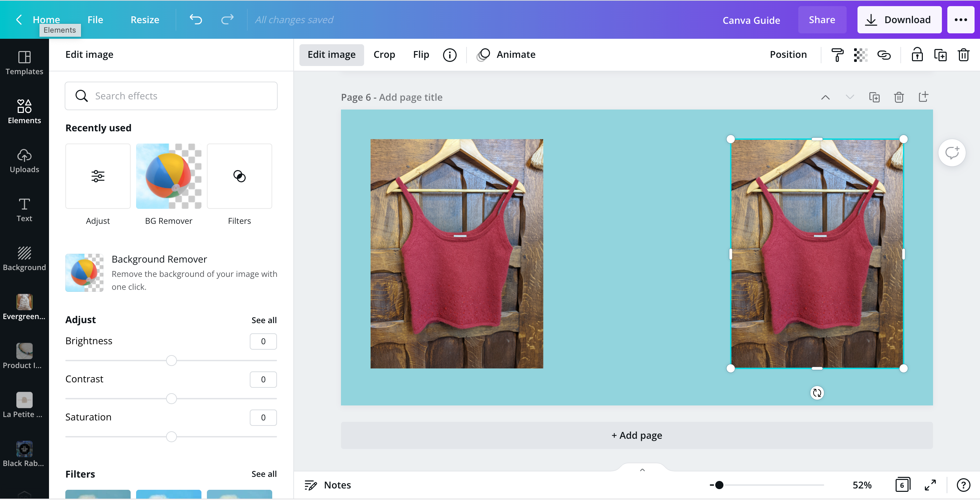Toggle the lock icon for selected image
Image resolution: width=980 pixels, height=500 pixels.
click(x=917, y=55)
